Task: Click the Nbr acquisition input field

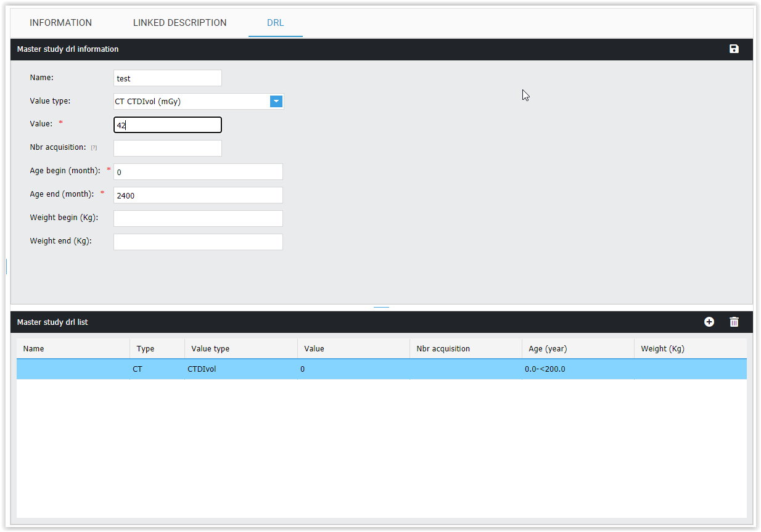Action: pyautogui.click(x=167, y=149)
